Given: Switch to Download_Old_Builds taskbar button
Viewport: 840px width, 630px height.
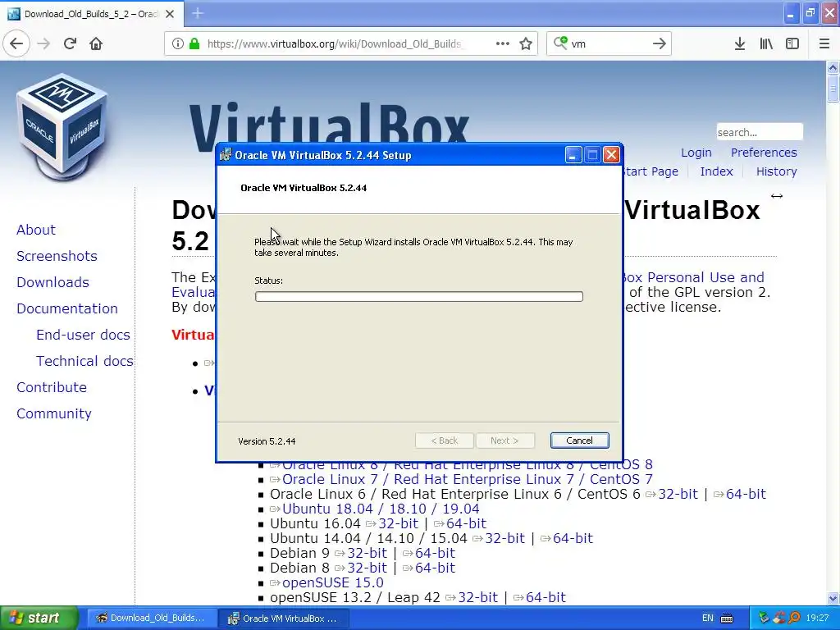Looking at the screenshot, I should pos(151,619).
